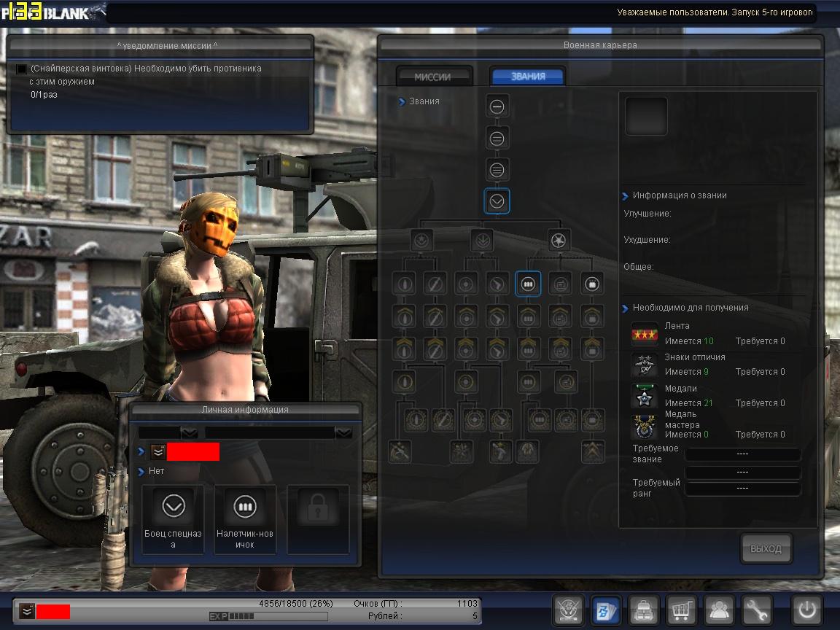Click the arrow beside Необходимо для получения
This screenshot has height=630, width=840.
point(625,308)
